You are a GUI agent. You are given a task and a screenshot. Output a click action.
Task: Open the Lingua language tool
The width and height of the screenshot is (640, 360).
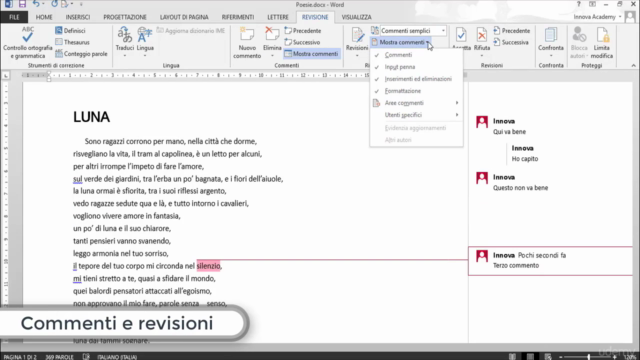click(x=145, y=43)
